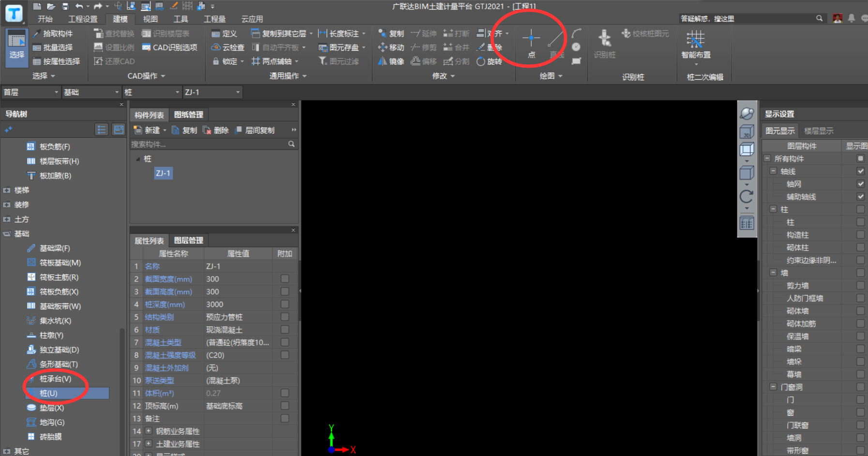Open the 工程设置 ribbon tab
The height and width of the screenshot is (456, 868).
pos(83,19)
